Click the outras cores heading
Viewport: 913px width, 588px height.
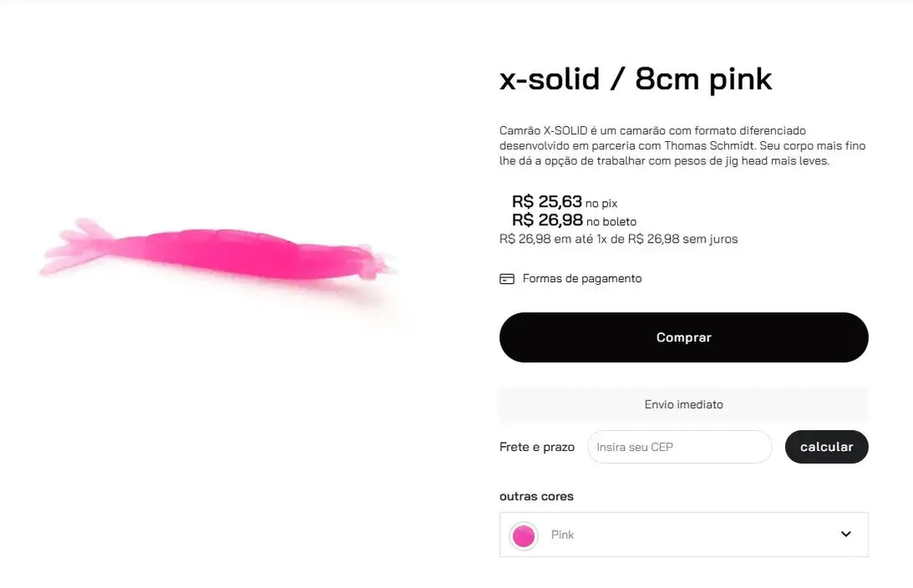pos(536,496)
